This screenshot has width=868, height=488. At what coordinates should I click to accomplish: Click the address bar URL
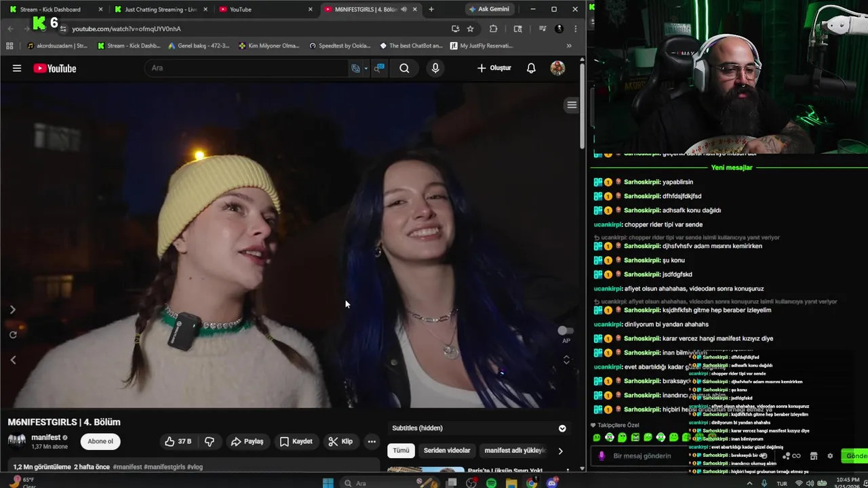pyautogui.click(x=127, y=29)
